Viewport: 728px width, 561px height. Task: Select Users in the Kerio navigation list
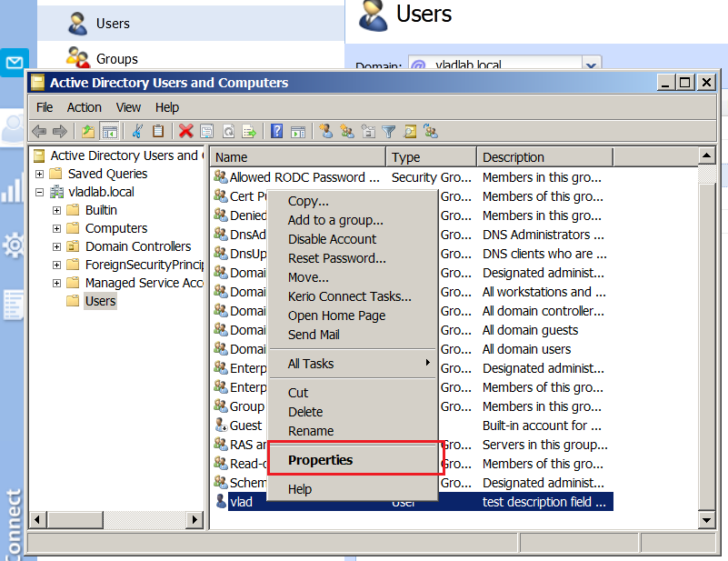(191, 24)
